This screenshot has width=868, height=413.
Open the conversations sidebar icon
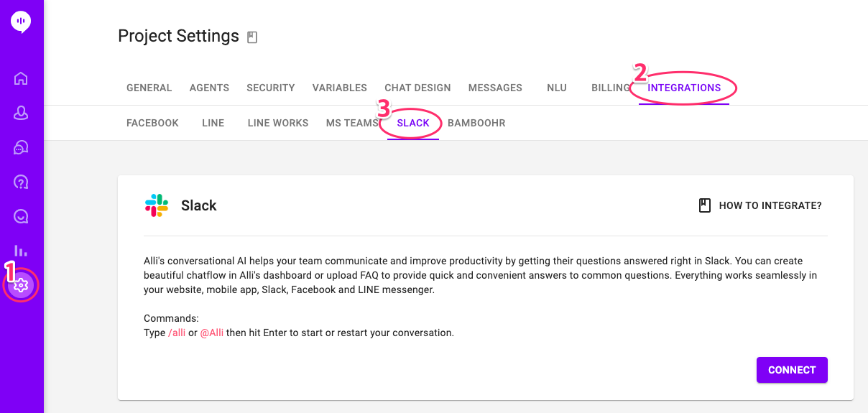pyautogui.click(x=21, y=147)
